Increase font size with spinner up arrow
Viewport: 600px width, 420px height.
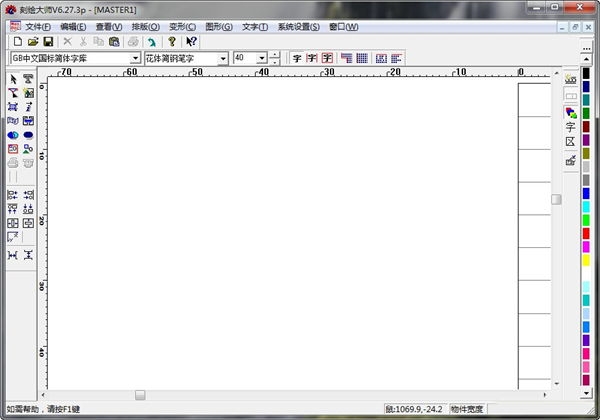275,55
